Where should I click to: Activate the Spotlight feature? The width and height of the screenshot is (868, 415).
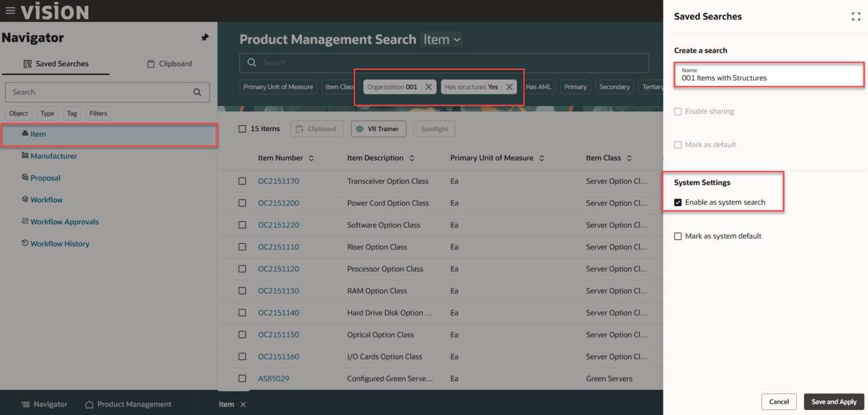pos(434,128)
